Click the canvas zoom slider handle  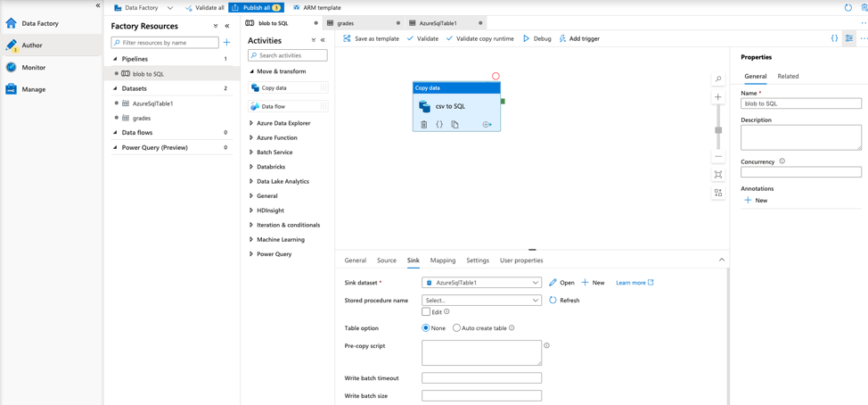coord(718,130)
